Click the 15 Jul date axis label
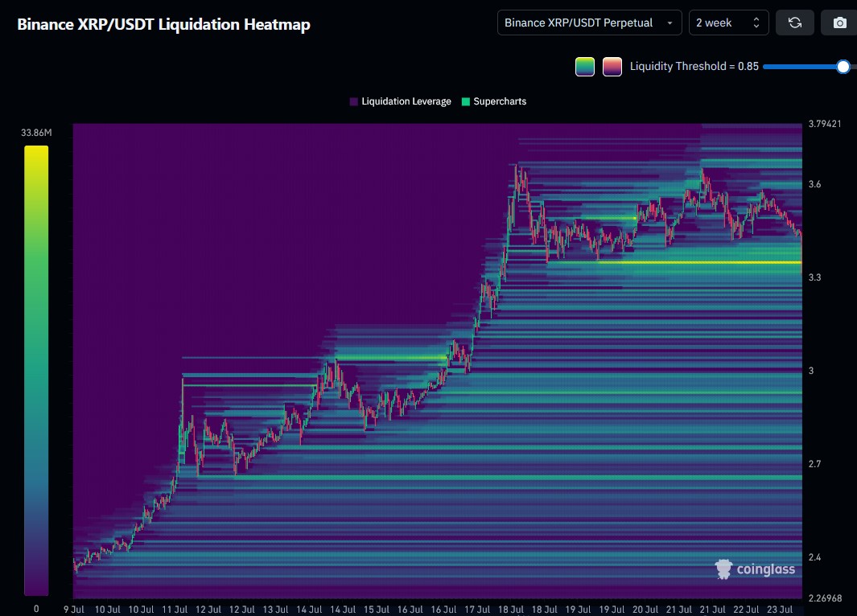857x616 pixels. [376, 610]
